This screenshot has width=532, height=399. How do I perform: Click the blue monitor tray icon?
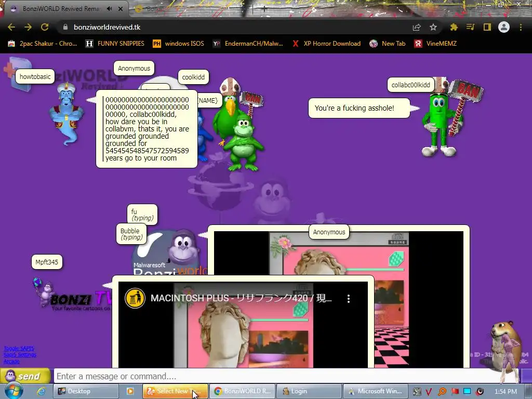tap(467, 391)
